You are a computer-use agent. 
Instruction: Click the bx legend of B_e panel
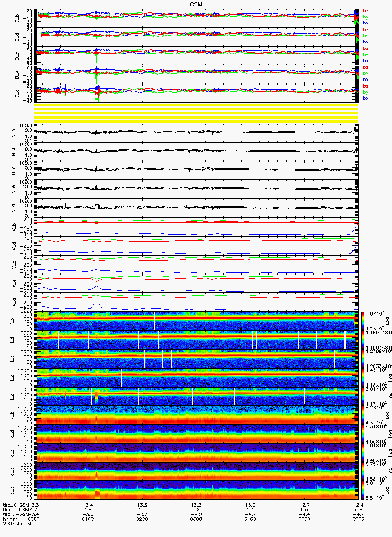click(x=366, y=79)
